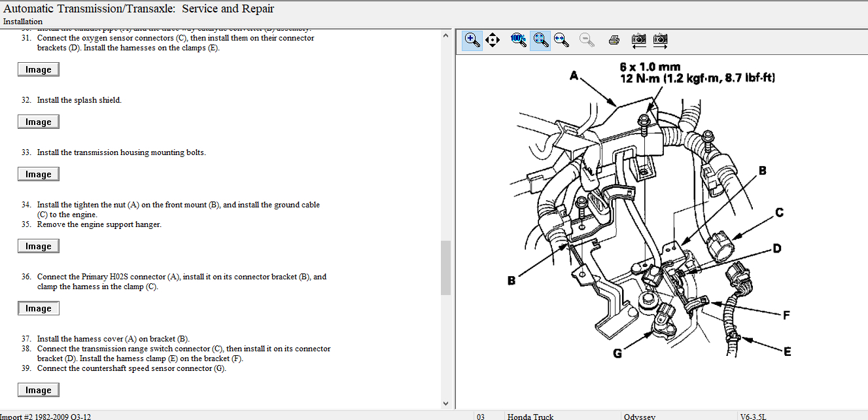Click the '6 x 1.0 mm' bolt specification
Image resolution: width=868 pixels, height=420 pixels.
click(650, 67)
